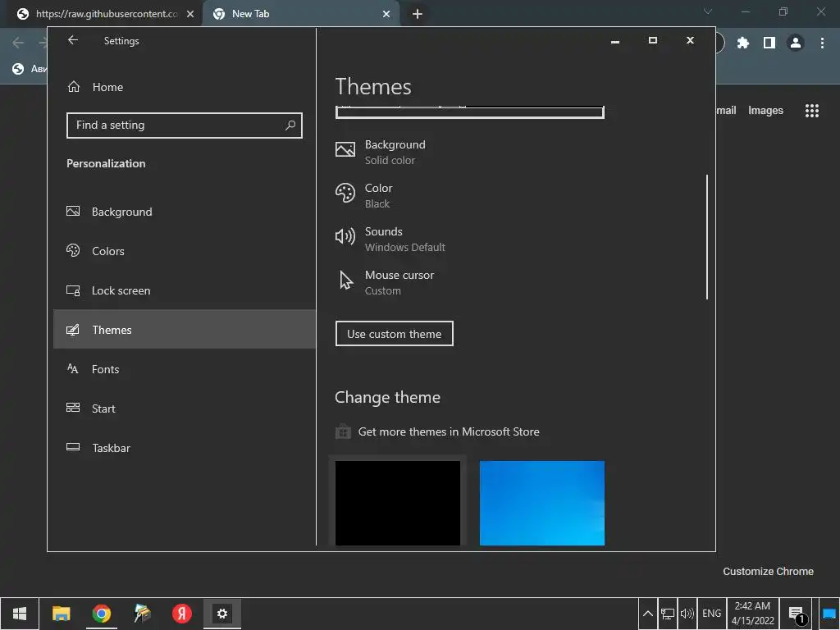Viewport: 840px width, 630px height.
Task: Open Start settings page
Action: 185,409
